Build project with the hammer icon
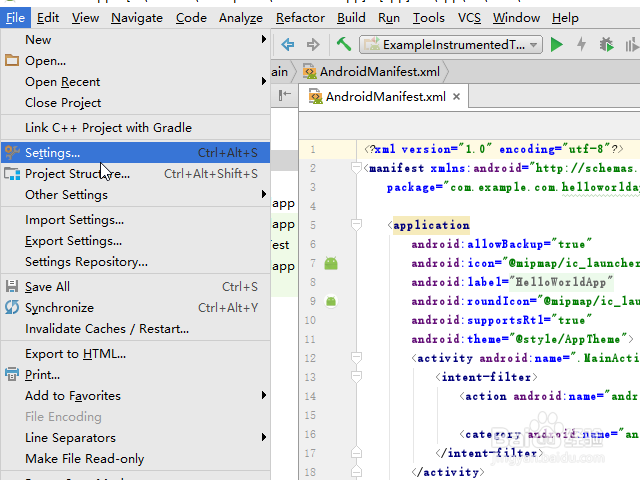Viewport: 640px width, 480px height. 343,44
